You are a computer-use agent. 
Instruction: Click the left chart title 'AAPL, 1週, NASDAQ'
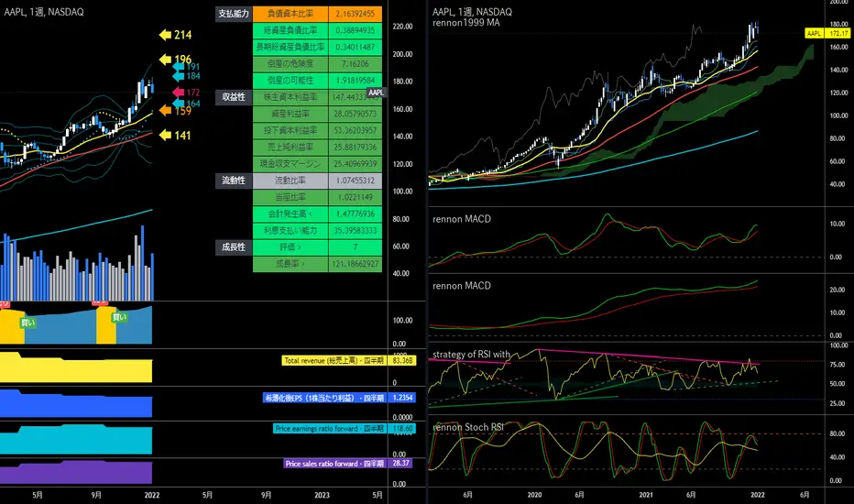[x=44, y=11]
